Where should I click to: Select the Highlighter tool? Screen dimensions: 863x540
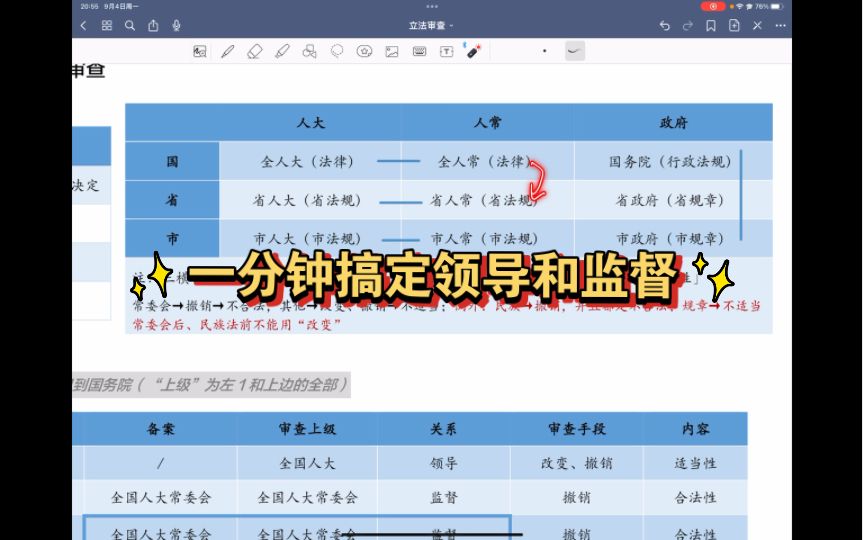pos(282,51)
